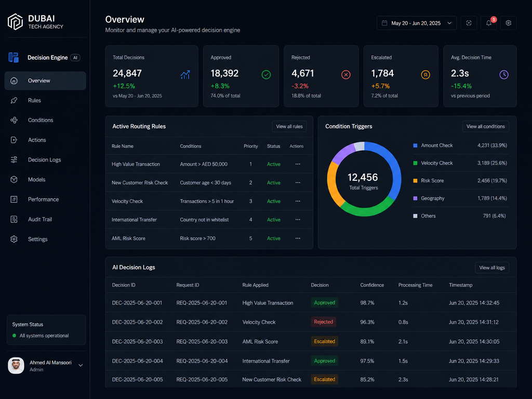Click Active status of AML Risk Score rule
Image resolution: width=532 pixels, height=399 pixels.
tap(273, 238)
